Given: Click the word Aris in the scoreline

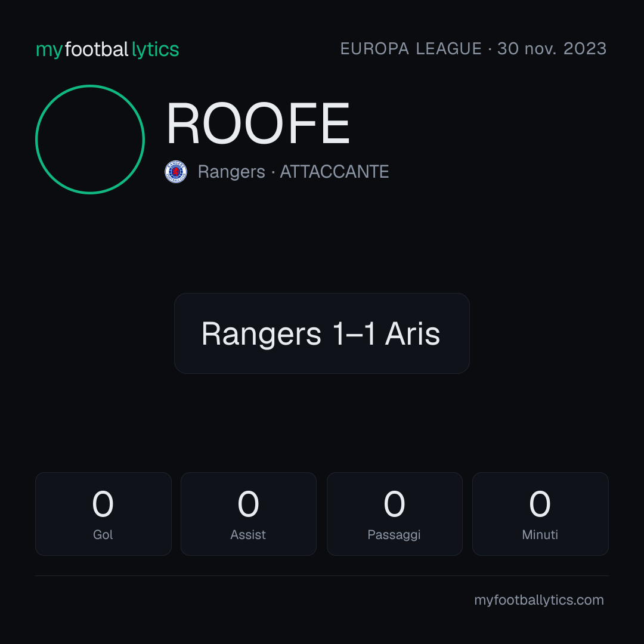Looking at the screenshot, I should pos(413,333).
